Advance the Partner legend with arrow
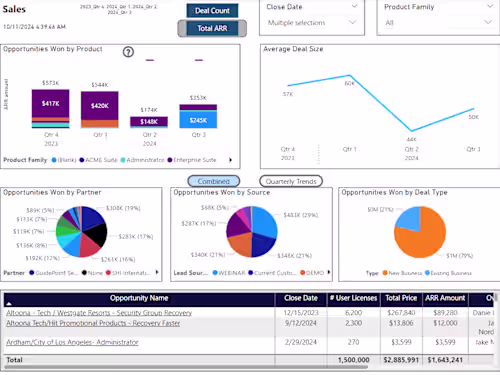The height and width of the screenshot is (375, 500). click(x=157, y=272)
